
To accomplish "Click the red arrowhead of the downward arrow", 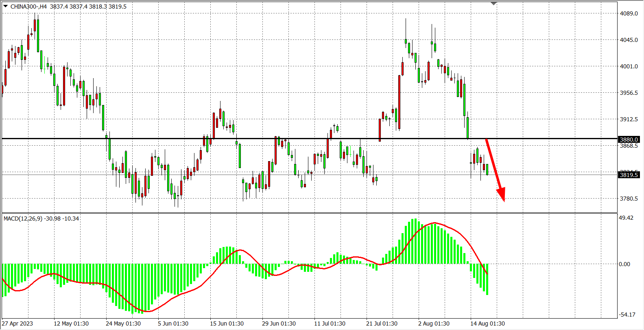I will (x=502, y=194).
